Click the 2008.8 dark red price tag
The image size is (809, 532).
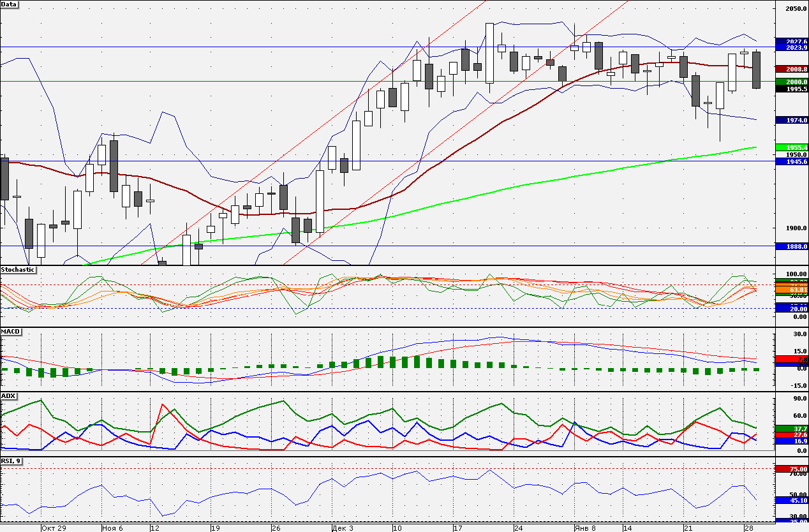pos(792,69)
